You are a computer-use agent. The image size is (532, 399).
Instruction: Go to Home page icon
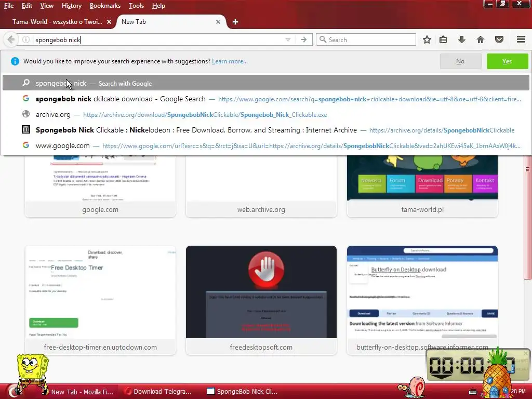(481, 39)
